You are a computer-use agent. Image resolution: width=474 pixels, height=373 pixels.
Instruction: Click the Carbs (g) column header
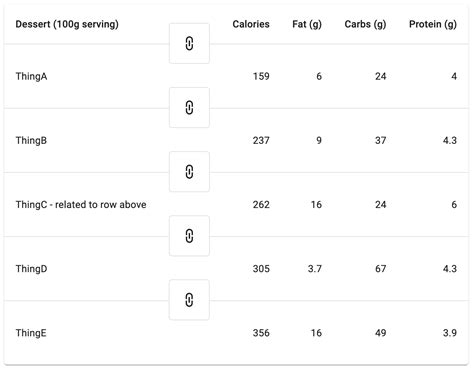pos(365,24)
